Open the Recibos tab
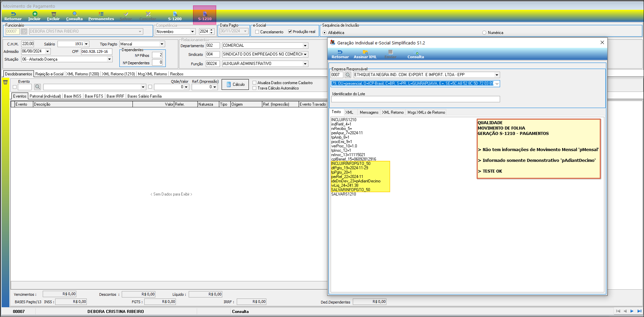Screen dimensions: 644x317 [177, 74]
